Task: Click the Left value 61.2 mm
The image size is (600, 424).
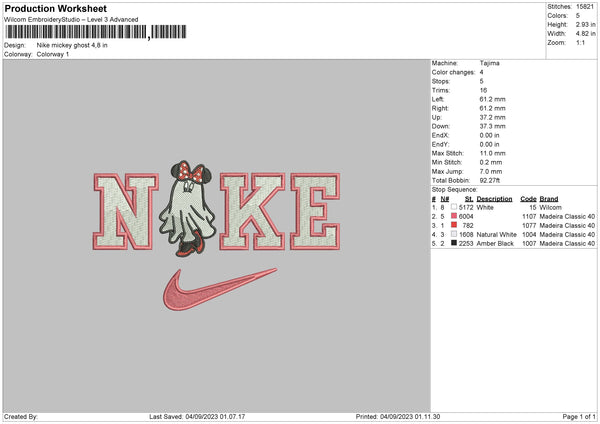Action: [x=492, y=99]
